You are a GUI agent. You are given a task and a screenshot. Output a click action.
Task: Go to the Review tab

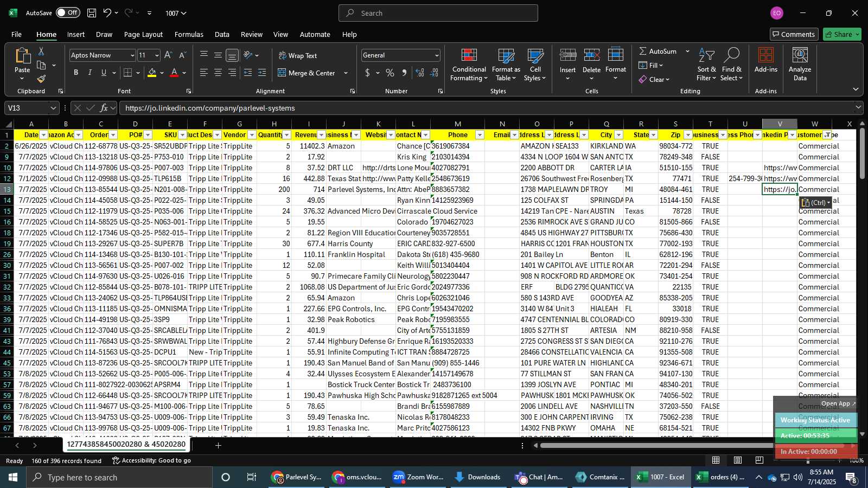[252, 34]
